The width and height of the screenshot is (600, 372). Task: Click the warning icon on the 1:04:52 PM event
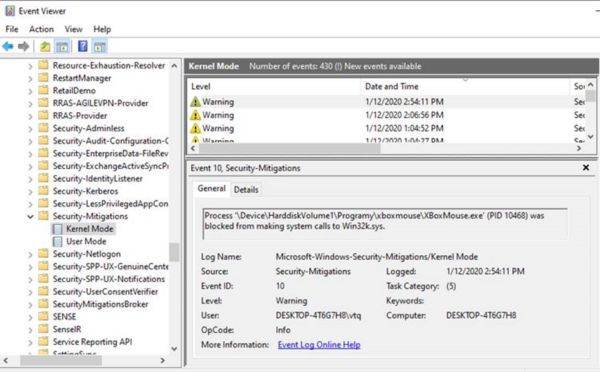tap(195, 128)
